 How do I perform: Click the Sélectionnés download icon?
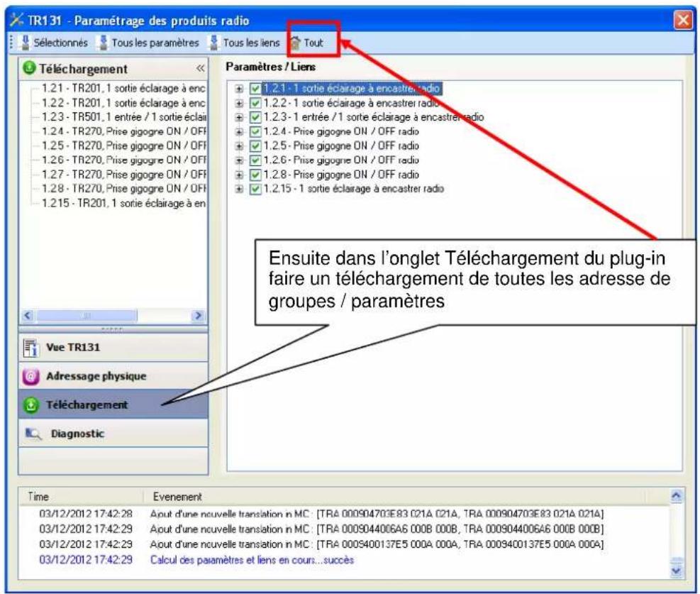(26, 43)
